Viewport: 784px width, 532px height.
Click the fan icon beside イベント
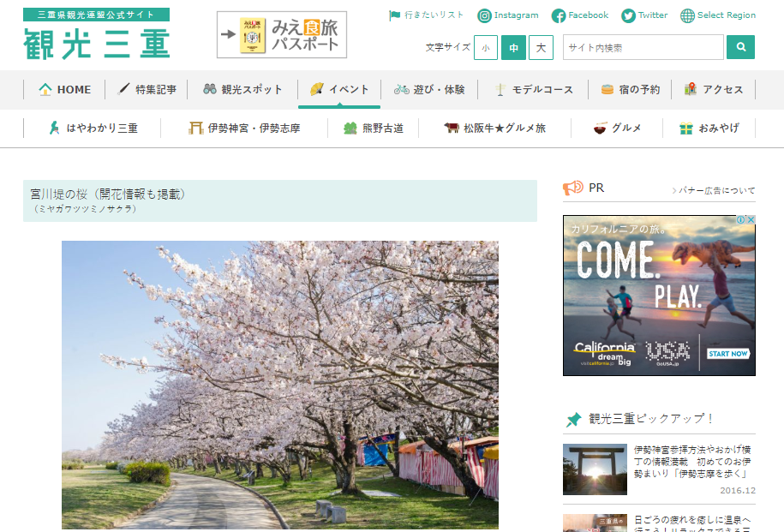316,89
